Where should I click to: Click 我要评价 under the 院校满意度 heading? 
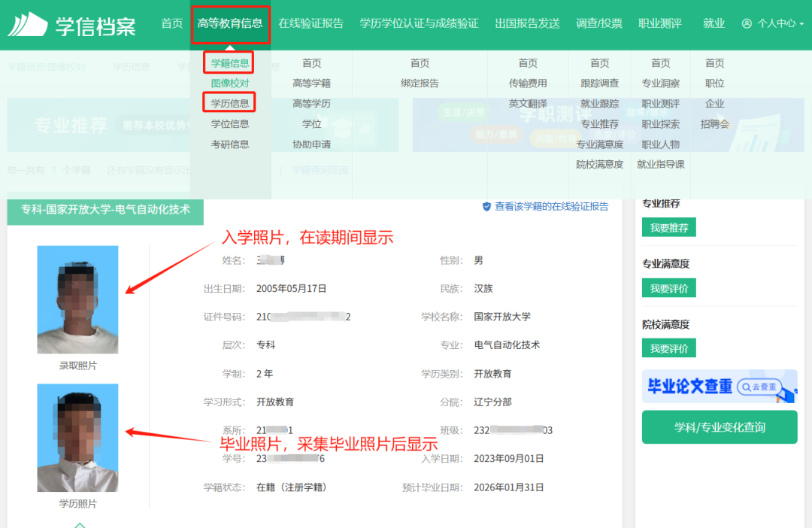pyautogui.click(x=669, y=348)
